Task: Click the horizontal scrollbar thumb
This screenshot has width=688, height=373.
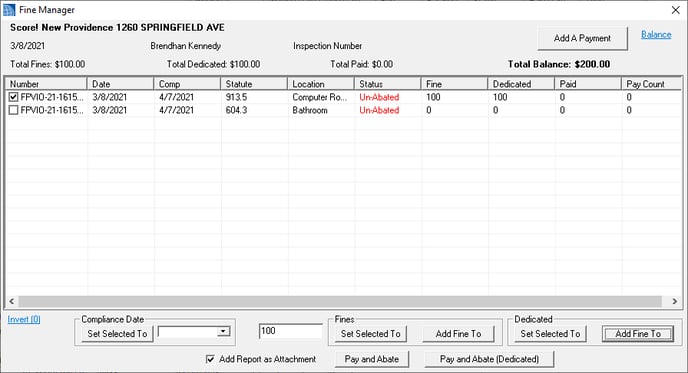Action: (340, 301)
